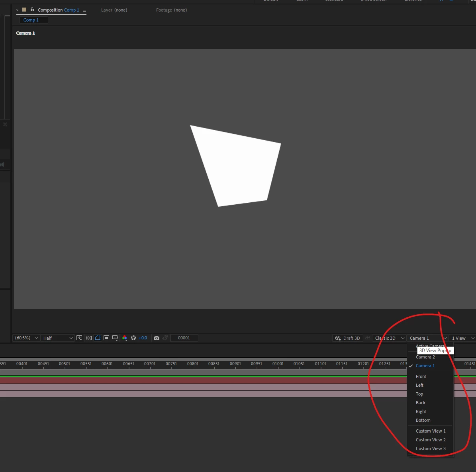Select checked Camera 1 menu item
The width and height of the screenshot is (476, 472).
pyautogui.click(x=430, y=366)
